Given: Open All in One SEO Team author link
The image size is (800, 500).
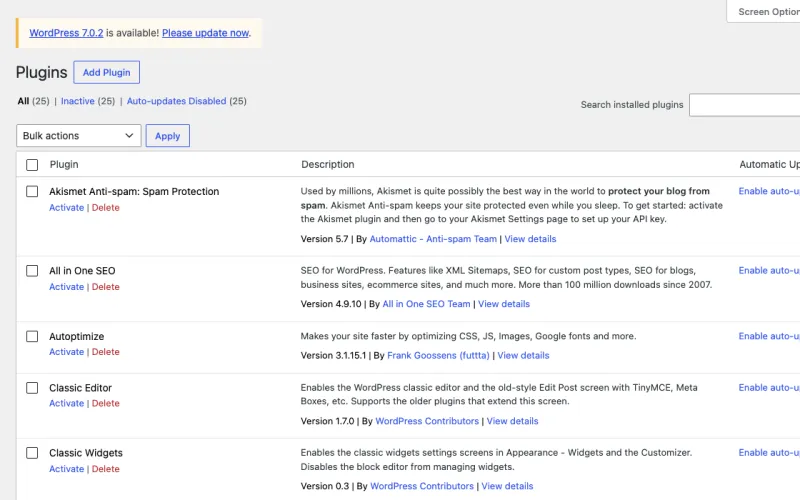Looking at the screenshot, I should [427, 304].
